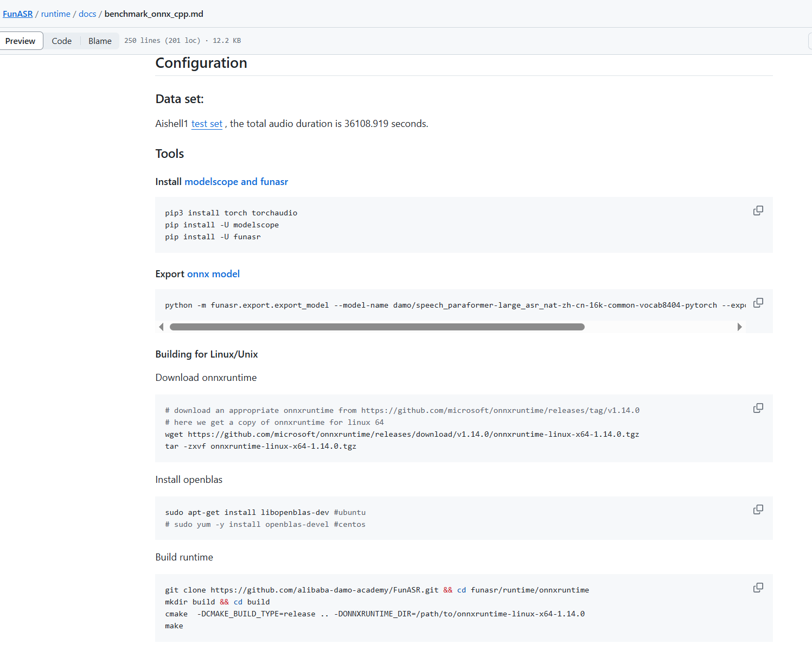Viewport: 812px width, 650px height.
Task: Copy the openblas install commands
Action: [758, 509]
